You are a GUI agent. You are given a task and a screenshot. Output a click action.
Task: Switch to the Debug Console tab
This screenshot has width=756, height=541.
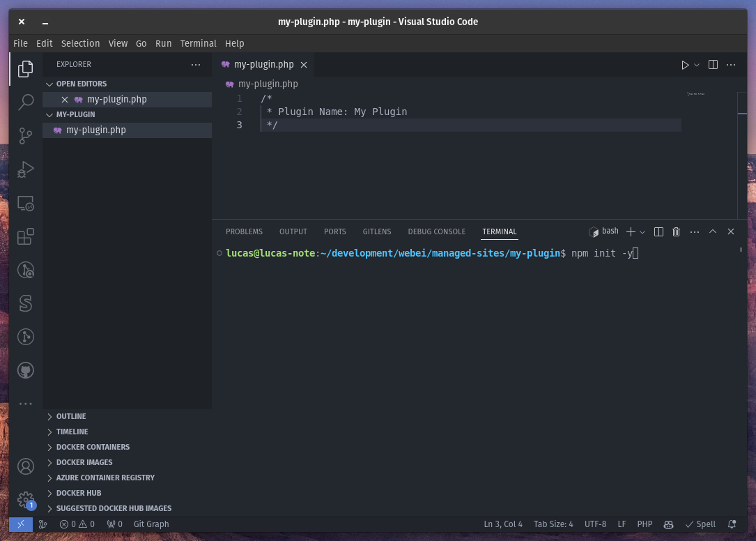pos(437,231)
